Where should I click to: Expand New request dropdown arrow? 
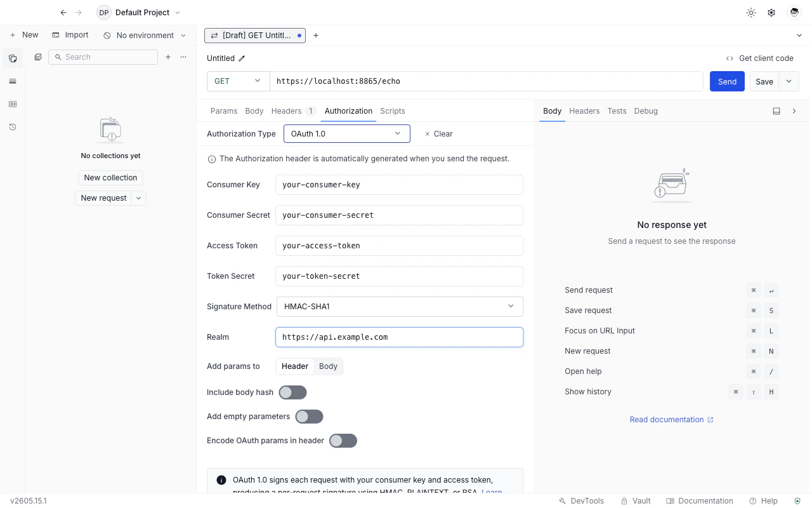tap(139, 198)
